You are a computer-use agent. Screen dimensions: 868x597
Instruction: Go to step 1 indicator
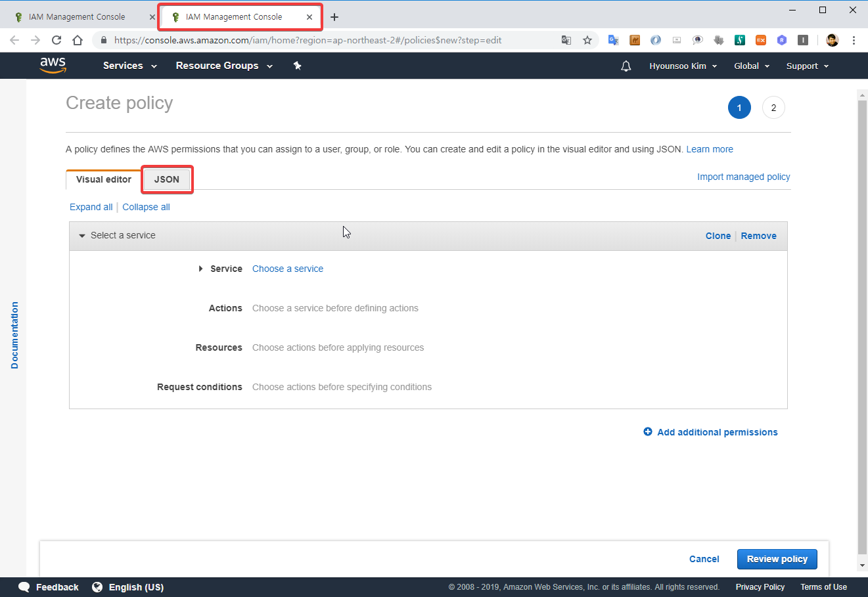pos(739,108)
